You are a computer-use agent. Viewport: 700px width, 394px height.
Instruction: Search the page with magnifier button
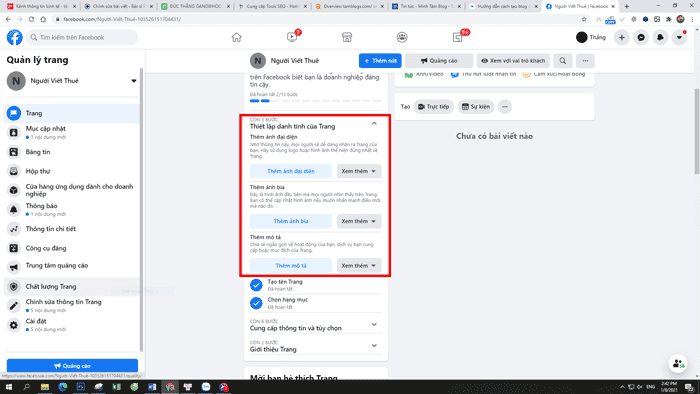pyautogui.click(x=562, y=61)
